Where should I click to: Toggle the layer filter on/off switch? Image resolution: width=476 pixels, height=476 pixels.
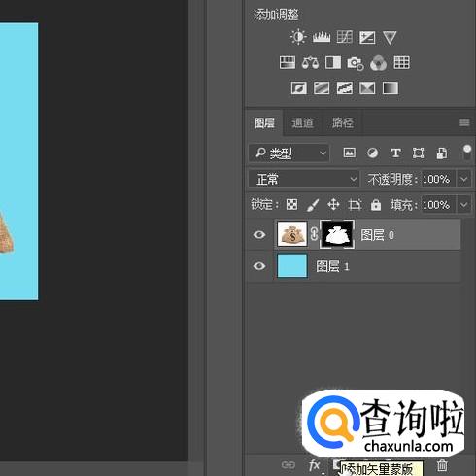[x=466, y=152]
